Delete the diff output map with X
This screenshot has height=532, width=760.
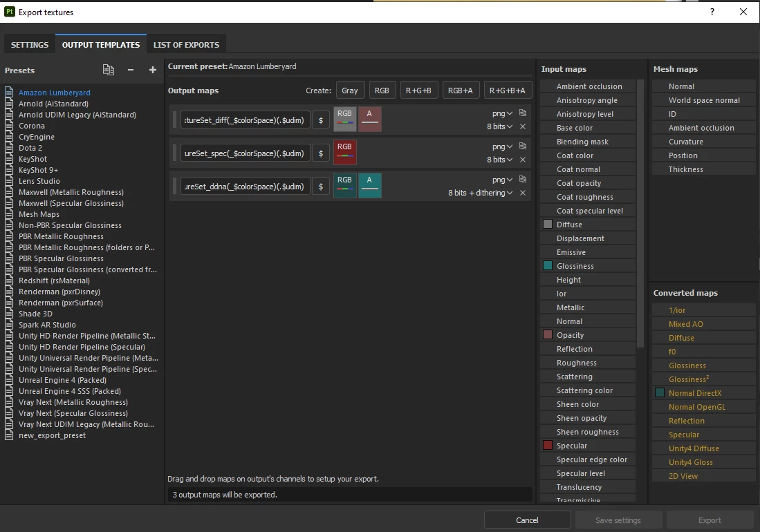click(x=523, y=126)
